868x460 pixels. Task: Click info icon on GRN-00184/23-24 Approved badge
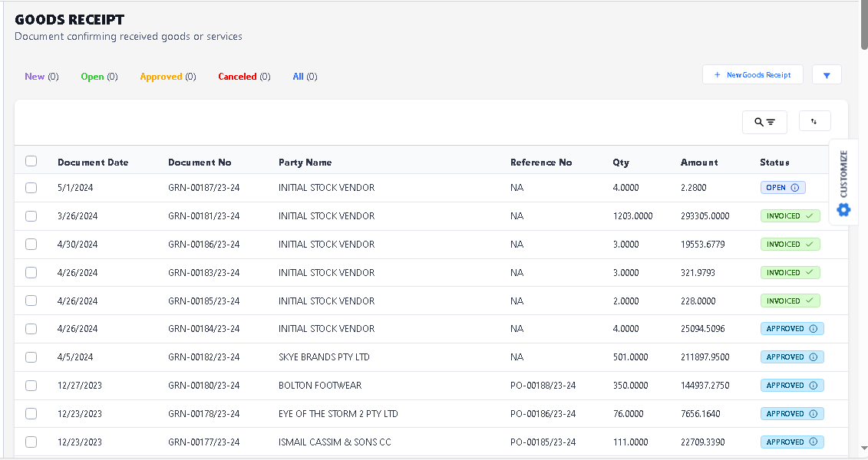pos(813,329)
